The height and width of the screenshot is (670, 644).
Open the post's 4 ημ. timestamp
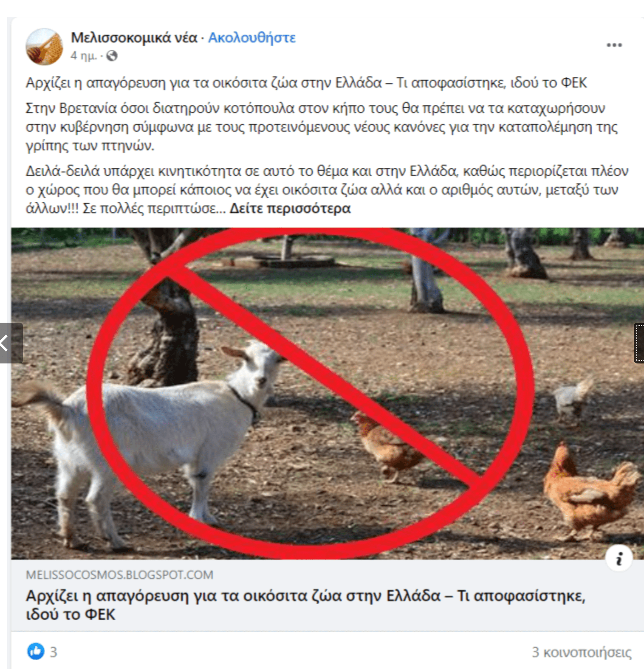tap(84, 56)
